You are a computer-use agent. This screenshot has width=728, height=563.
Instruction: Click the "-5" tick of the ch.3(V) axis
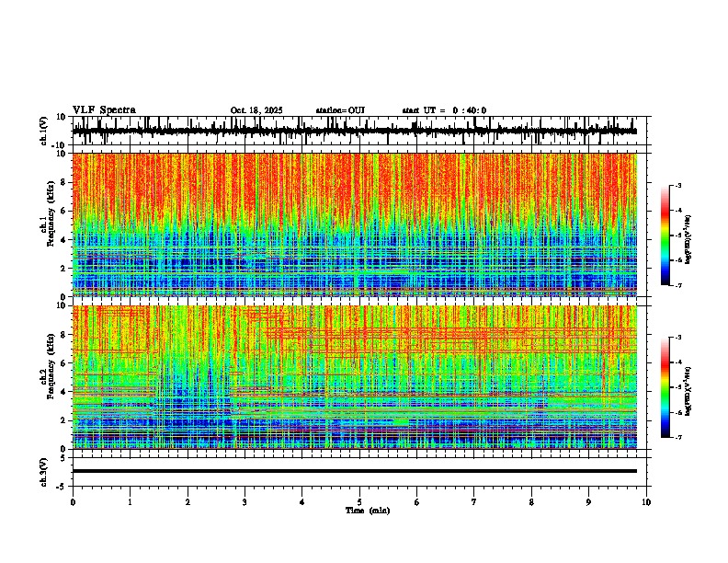(x=62, y=487)
